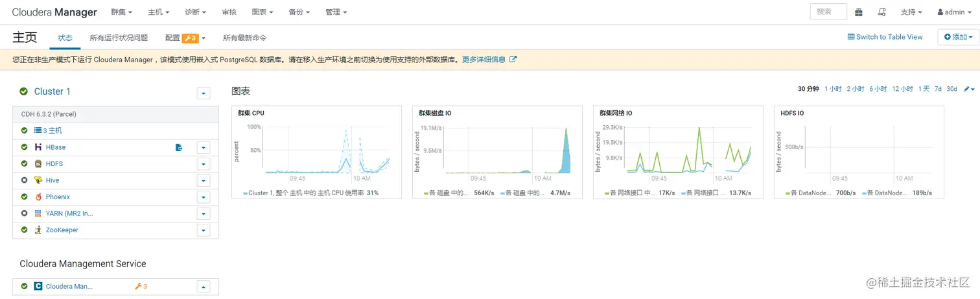Open the Cluster 1 link
This screenshot has width=980, height=299.
point(52,91)
